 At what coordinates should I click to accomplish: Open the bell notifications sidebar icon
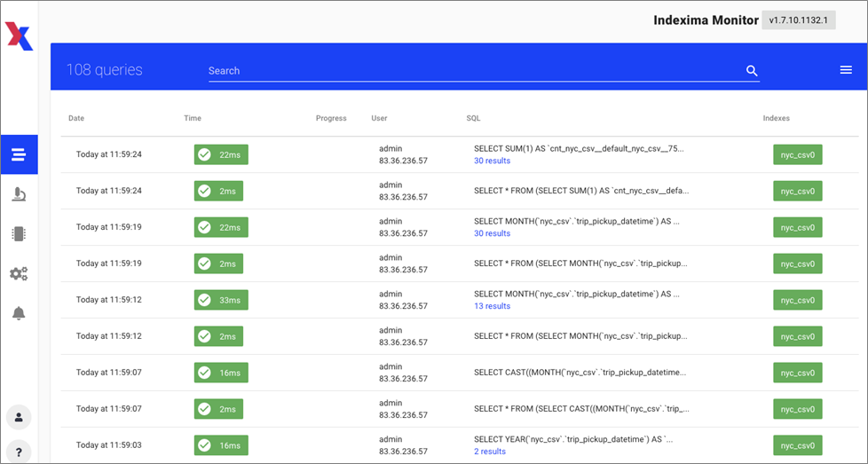[x=19, y=313]
